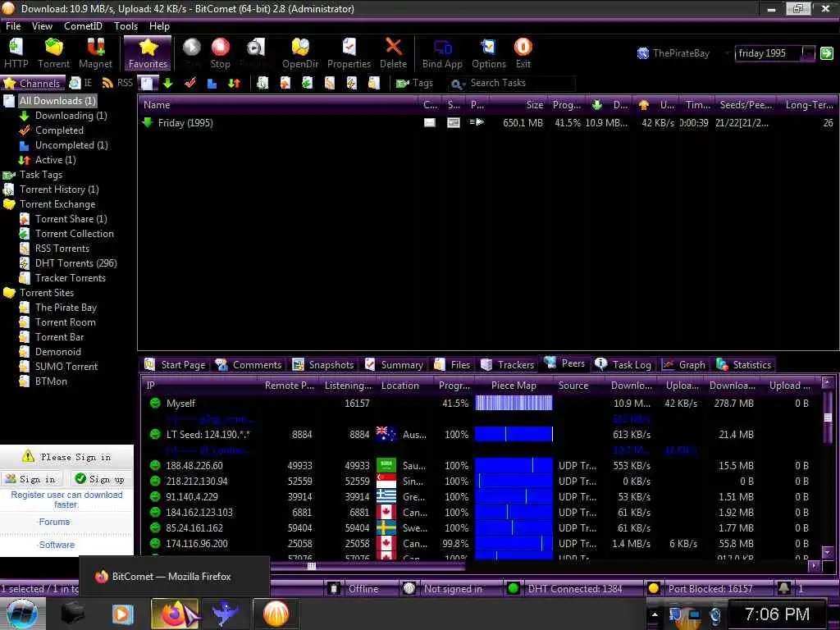
Task: Open the Help menu
Action: [x=159, y=25]
